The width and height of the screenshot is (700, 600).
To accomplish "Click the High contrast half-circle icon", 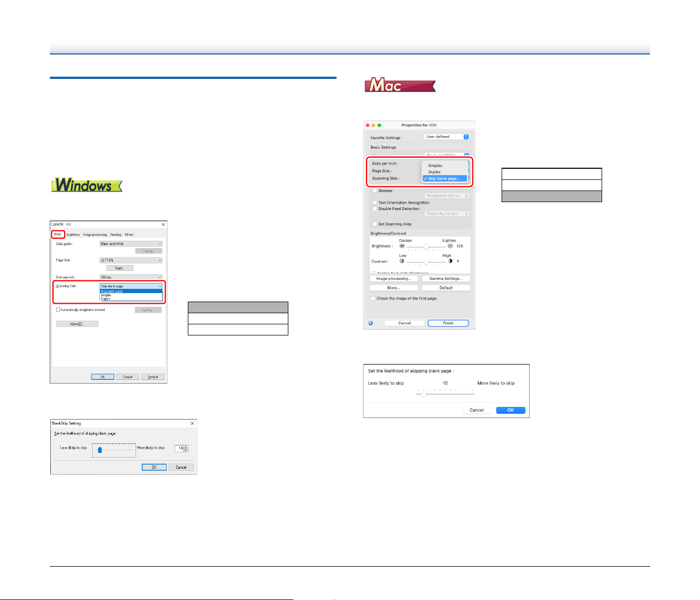I will pyautogui.click(x=450, y=261).
